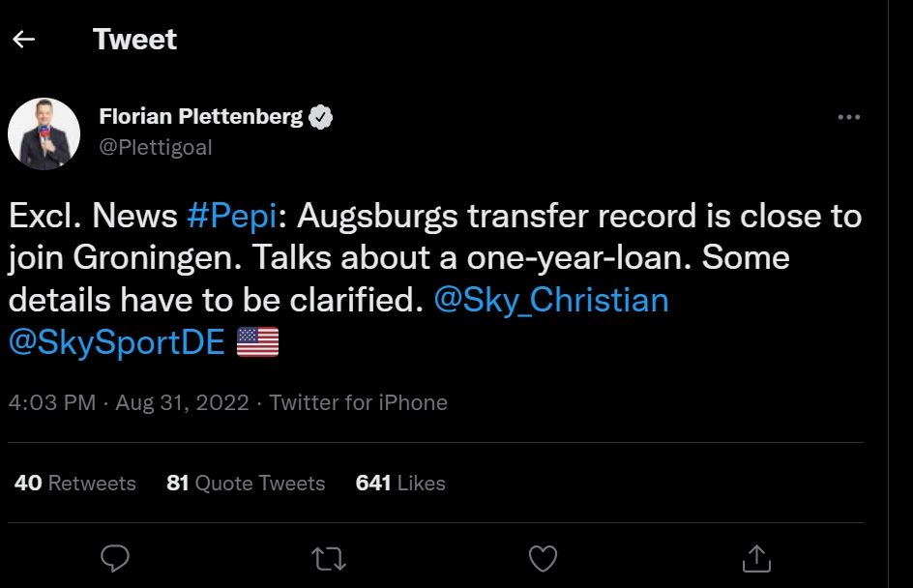
Task: Open Florian Plettenberg's profile picture
Action: 46,130
